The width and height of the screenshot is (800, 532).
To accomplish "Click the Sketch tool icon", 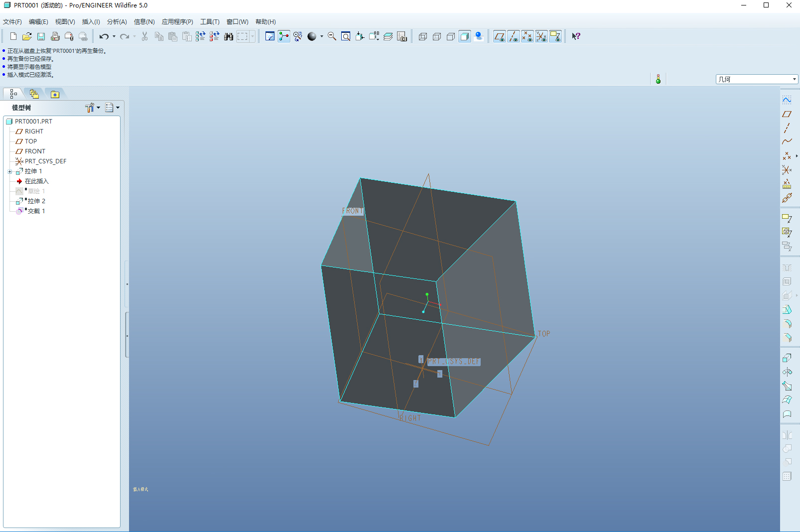I will point(787,100).
